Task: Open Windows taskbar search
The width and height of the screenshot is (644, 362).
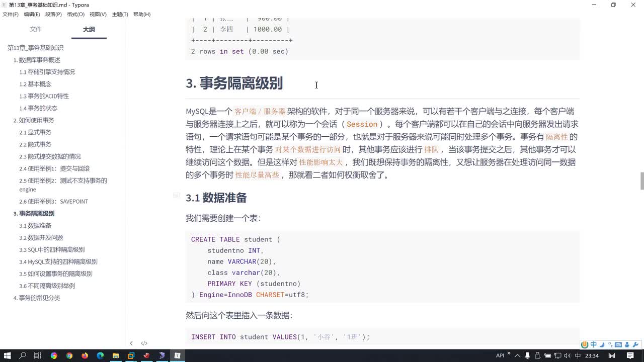Action: tap(23, 355)
